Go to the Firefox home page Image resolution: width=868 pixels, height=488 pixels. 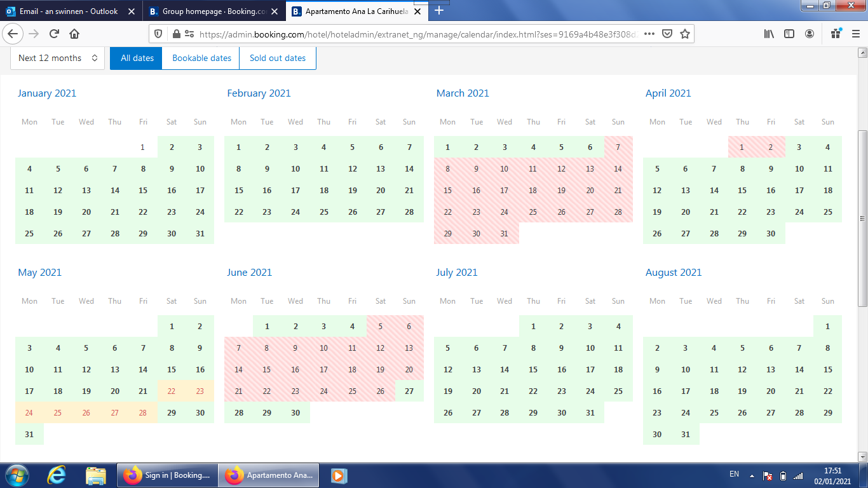click(x=74, y=34)
